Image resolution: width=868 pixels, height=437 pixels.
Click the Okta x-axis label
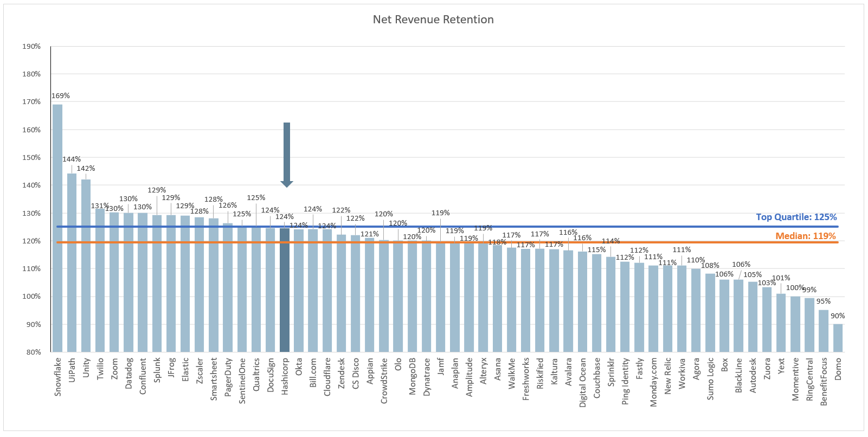(299, 367)
